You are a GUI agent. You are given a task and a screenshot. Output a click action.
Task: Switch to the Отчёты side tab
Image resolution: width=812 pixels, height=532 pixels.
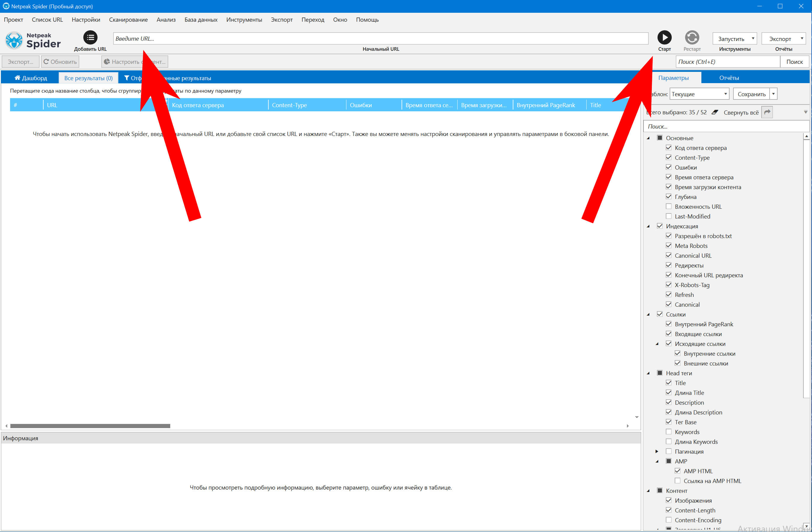tap(729, 78)
